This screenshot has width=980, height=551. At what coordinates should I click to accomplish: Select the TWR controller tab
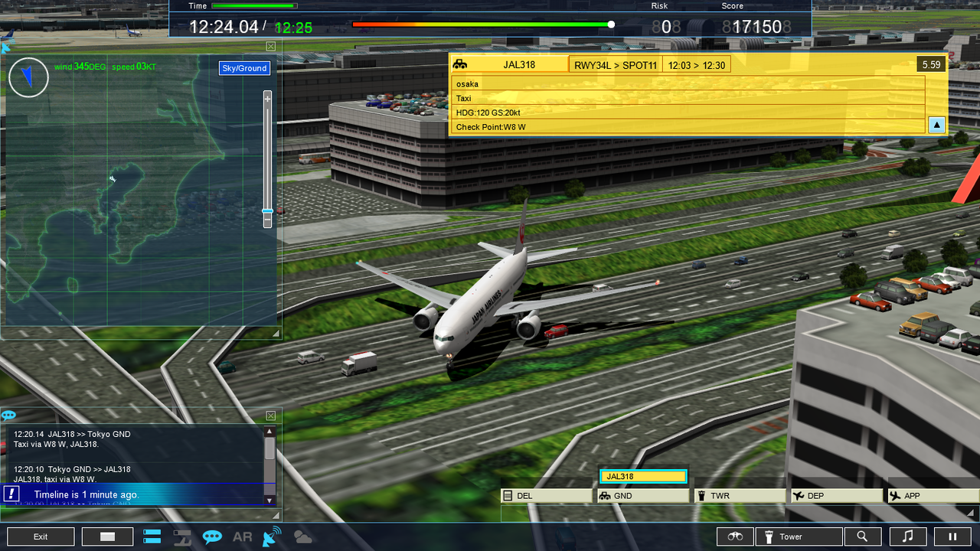pyautogui.click(x=740, y=496)
